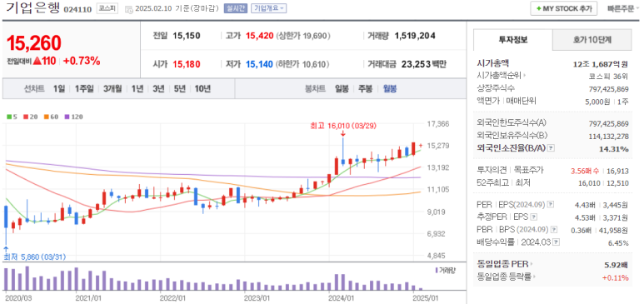
Task: Click the 하한가 10,610 limit text
Action: [x=303, y=64]
